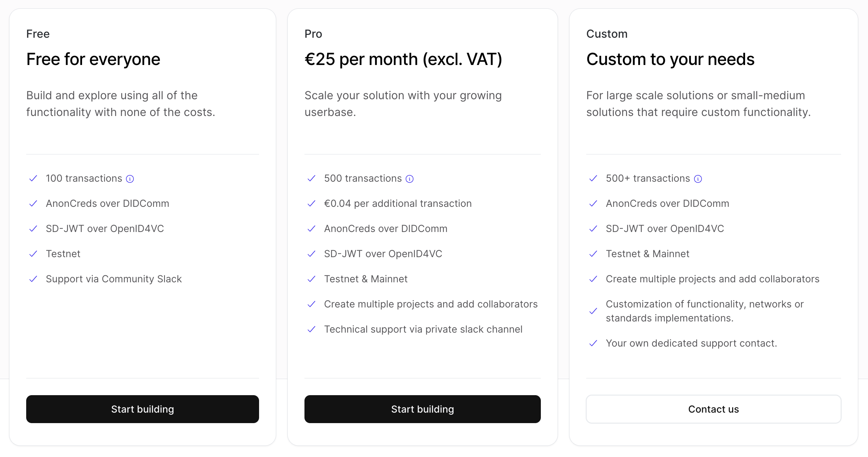Click the Contact us button
Image resolution: width=868 pixels, height=457 pixels.
pyautogui.click(x=714, y=409)
